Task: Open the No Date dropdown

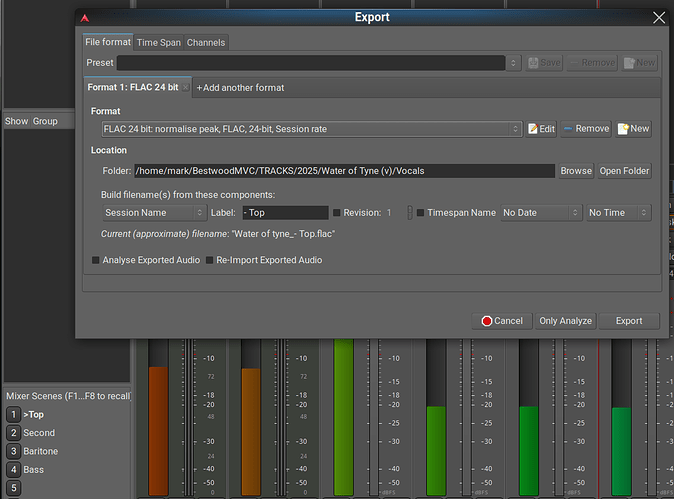Action: 540,213
